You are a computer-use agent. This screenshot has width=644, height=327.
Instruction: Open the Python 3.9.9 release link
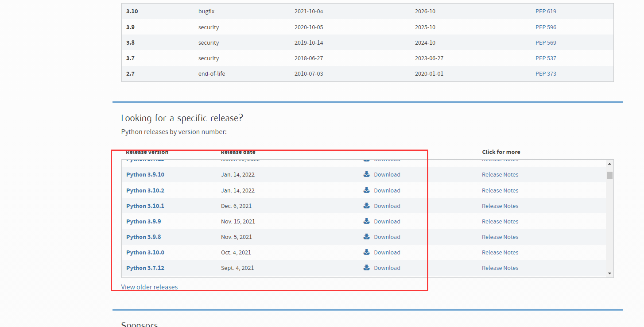pos(144,222)
